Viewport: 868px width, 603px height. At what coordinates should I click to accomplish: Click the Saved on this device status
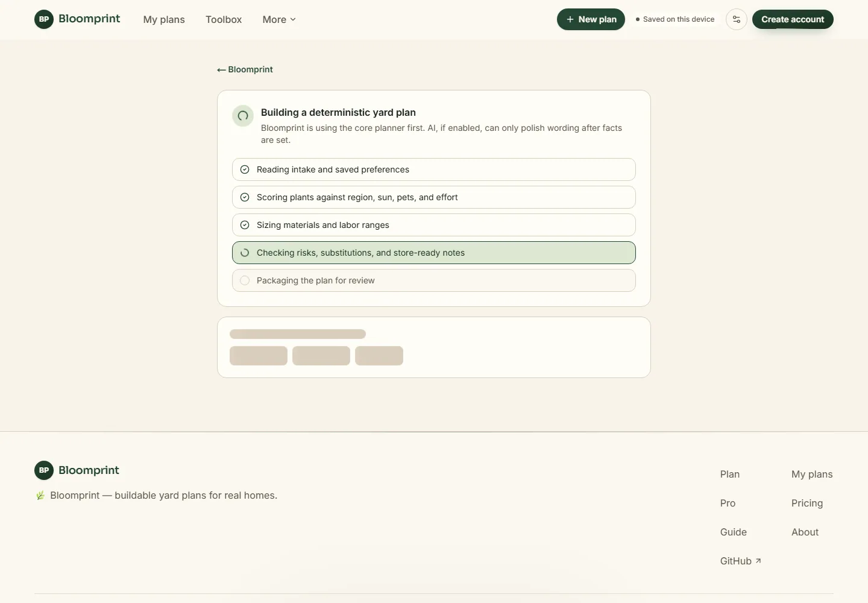(x=675, y=19)
